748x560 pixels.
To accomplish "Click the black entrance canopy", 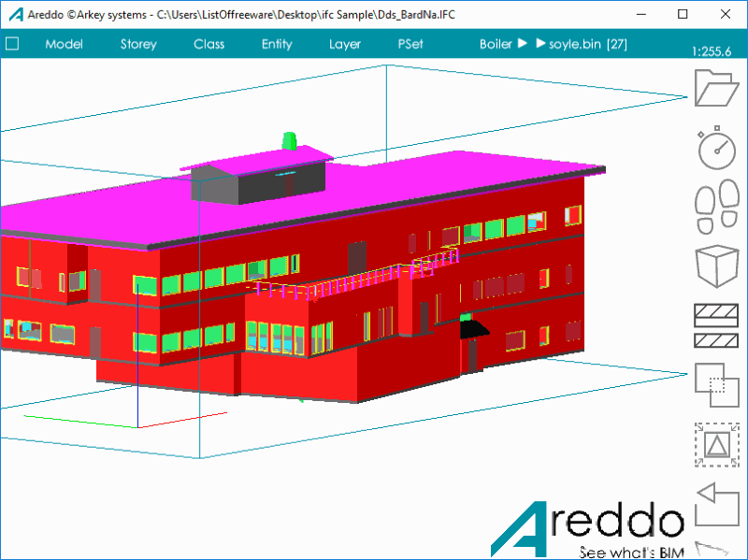I will pos(473,329).
